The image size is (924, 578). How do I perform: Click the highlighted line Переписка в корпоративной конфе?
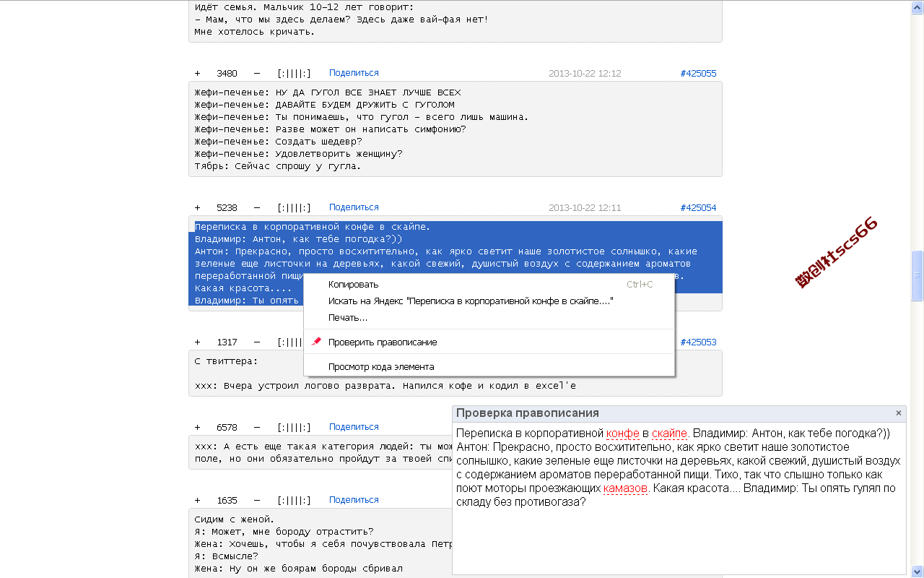[313, 227]
